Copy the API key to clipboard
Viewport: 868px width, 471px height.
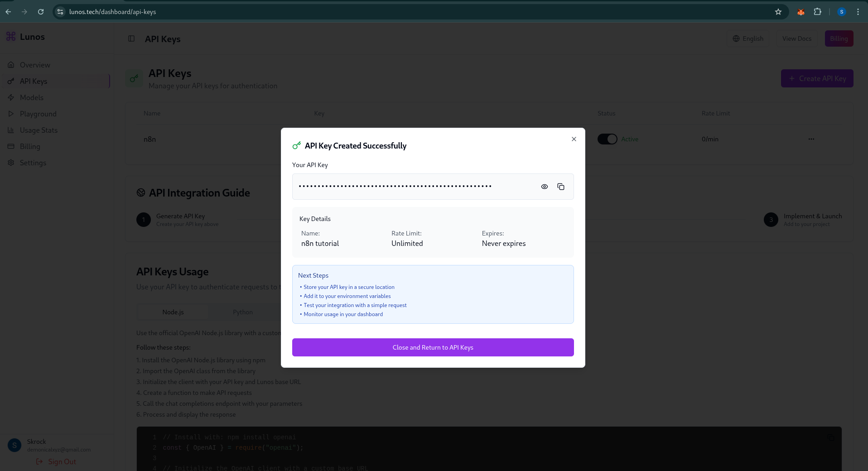[561, 187]
